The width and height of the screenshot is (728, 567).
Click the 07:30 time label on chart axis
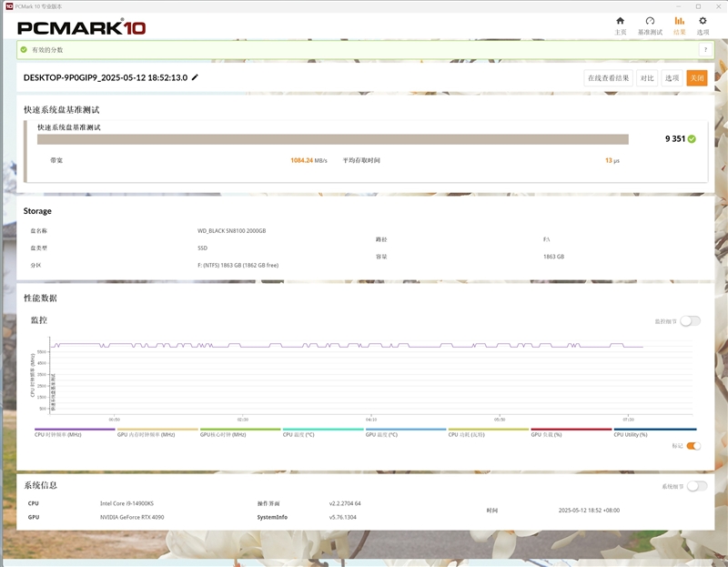(x=628, y=420)
